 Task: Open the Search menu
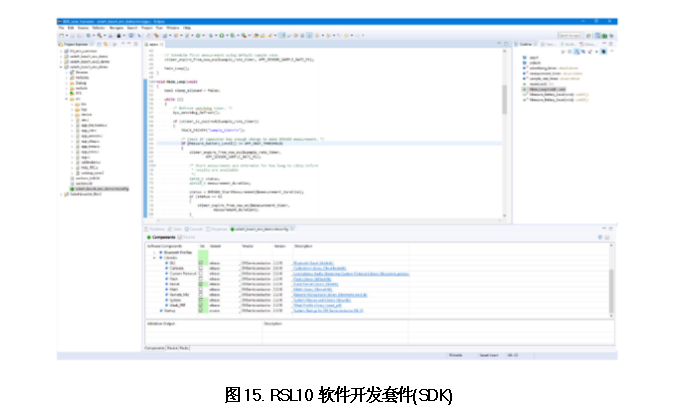[x=132, y=28]
